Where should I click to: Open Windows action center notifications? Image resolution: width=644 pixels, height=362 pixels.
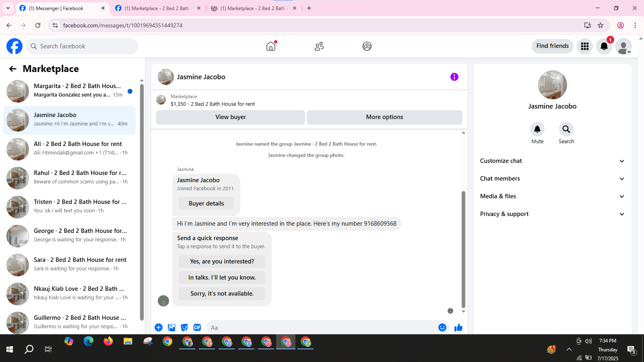[632, 350]
